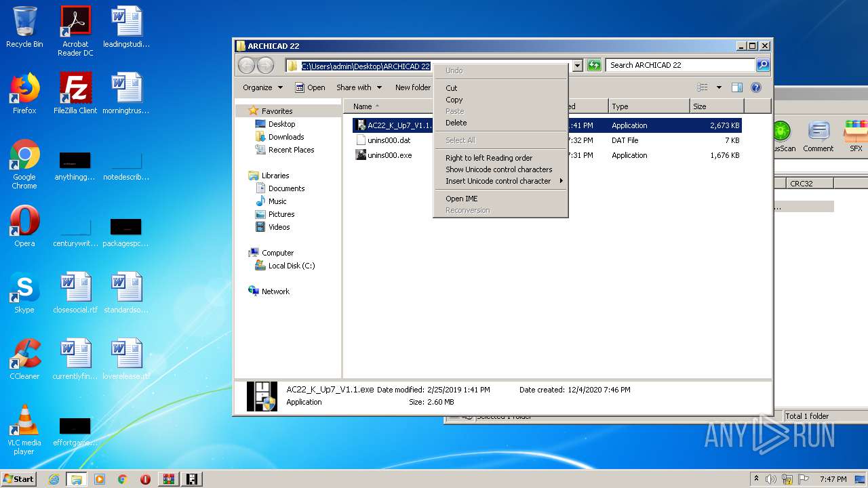Screen dimensions: 868x488
Task: Click New folder in toolbar
Action: click(x=412, y=87)
